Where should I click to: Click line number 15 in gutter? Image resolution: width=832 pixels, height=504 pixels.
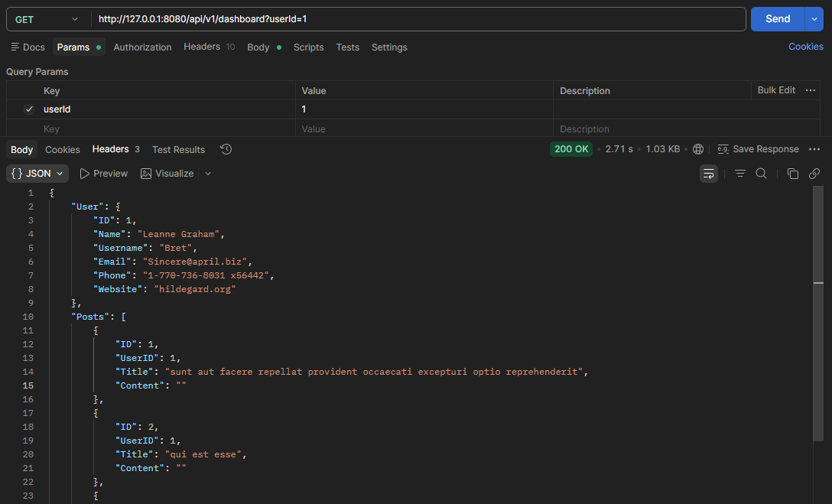[28, 385]
